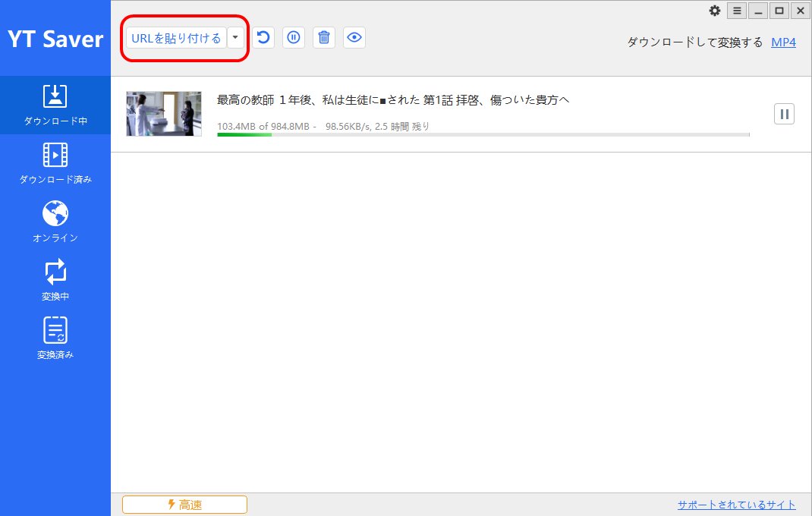
Task: Expand the paste URL dropdown arrow
Action: point(235,38)
